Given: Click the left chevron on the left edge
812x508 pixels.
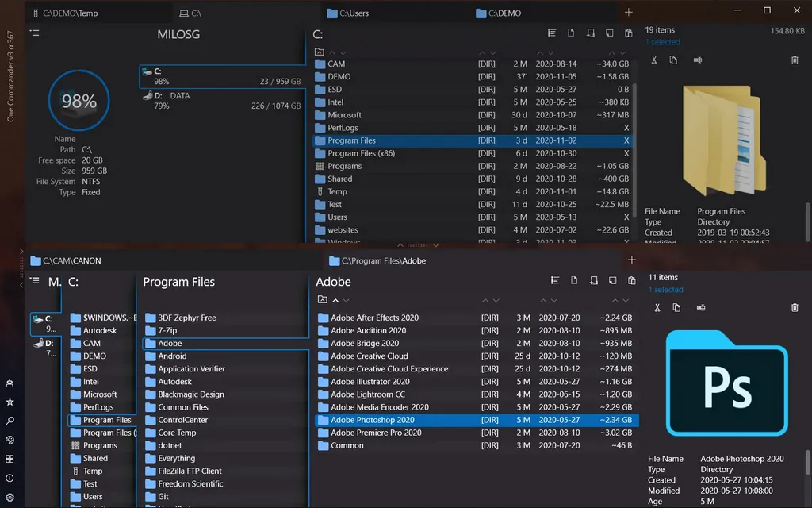Looking at the screenshot, I should coord(21,285).
